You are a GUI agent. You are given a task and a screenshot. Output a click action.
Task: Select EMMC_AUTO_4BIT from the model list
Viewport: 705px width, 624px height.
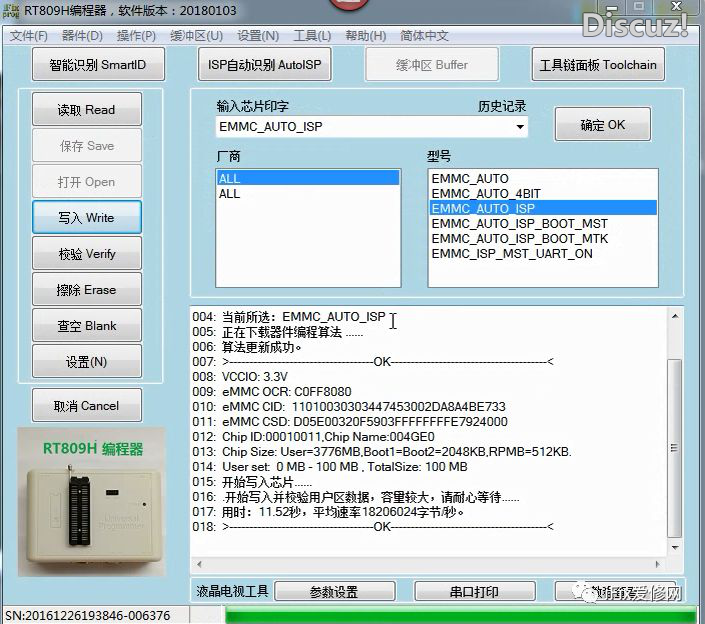484,193
